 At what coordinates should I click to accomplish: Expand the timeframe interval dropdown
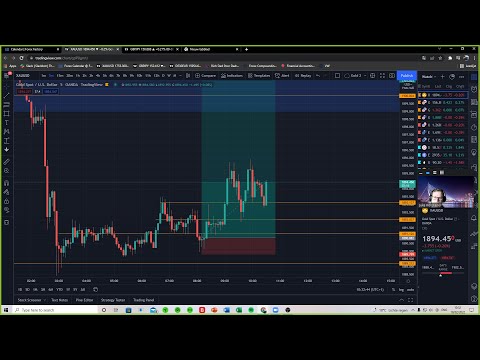[x=180, y=76]
